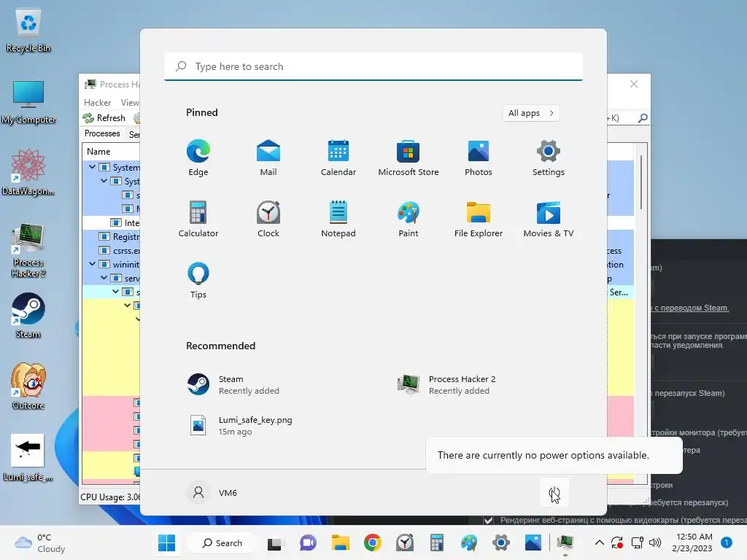747x560 pixels.
Task: Select Recycle Bin desktop icon
Action: 28,31
